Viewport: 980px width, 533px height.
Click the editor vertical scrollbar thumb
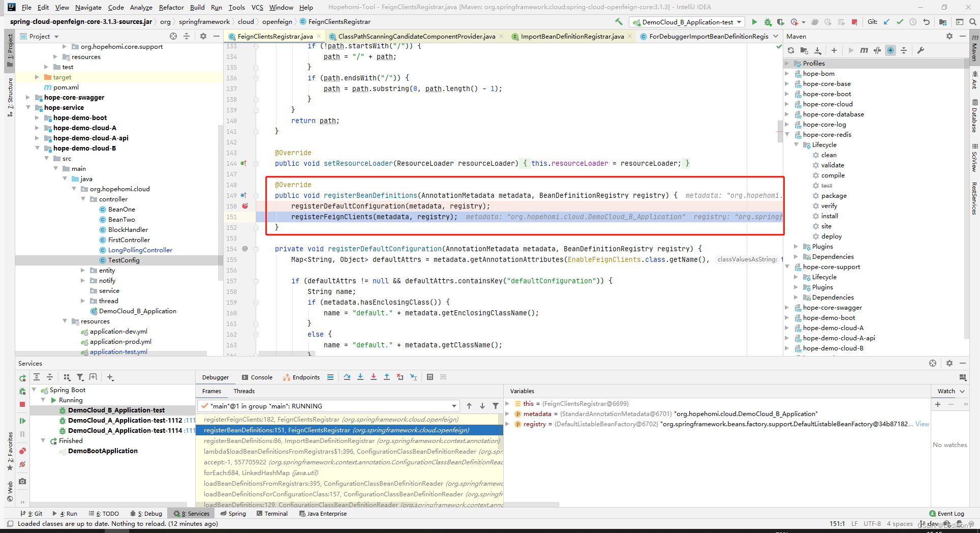coord(780,131)
